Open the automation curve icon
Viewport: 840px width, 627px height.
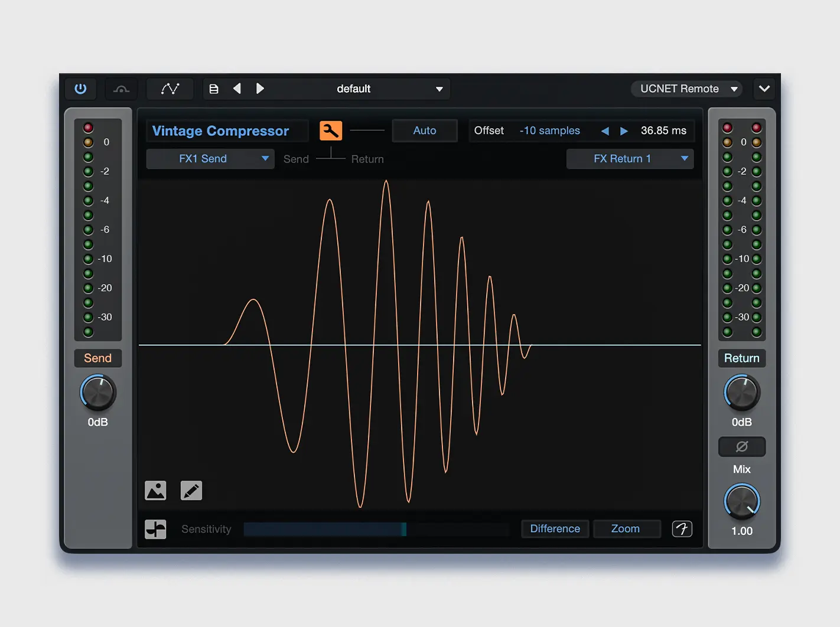(170, 89)
